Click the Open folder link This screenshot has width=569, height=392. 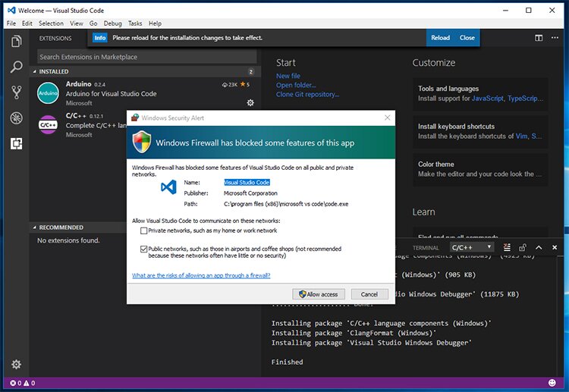(x=296, y=85)
